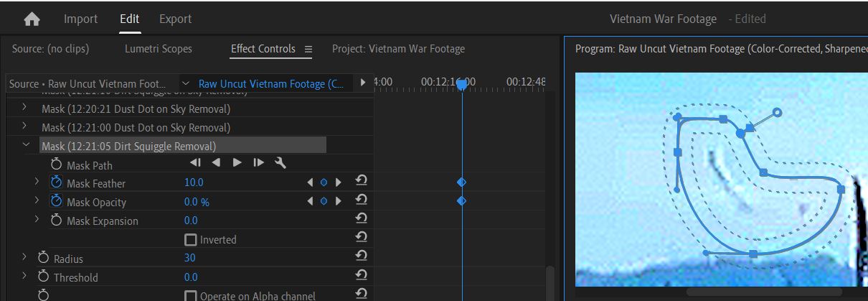Go to previous Mask Feather keyframe
The width and height of the screenshot is (868, 301).
tap(310, 182)
